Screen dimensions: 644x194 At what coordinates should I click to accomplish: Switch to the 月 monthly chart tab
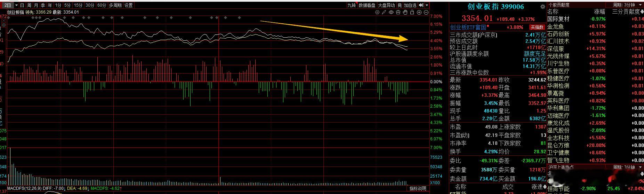click(36, 5)
